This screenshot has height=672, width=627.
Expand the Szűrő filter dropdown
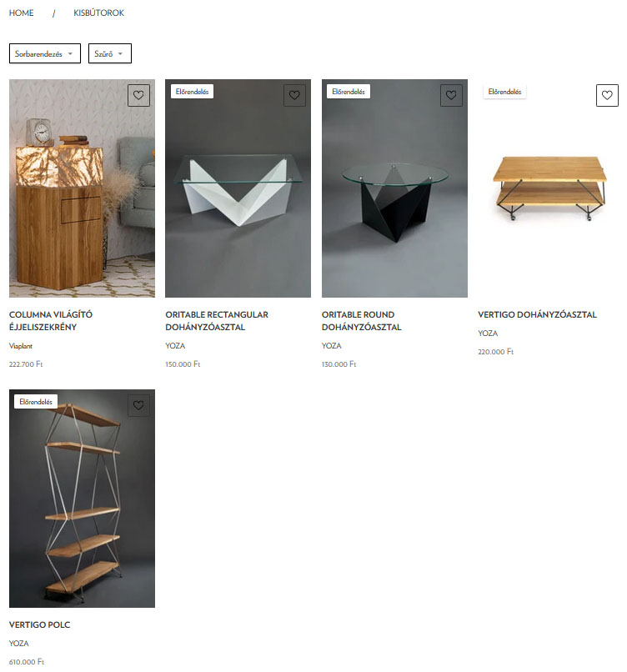click(x=110, y=53)
